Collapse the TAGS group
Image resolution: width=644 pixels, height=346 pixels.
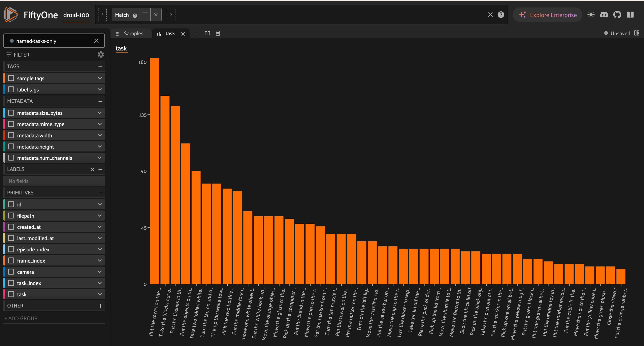100,66
